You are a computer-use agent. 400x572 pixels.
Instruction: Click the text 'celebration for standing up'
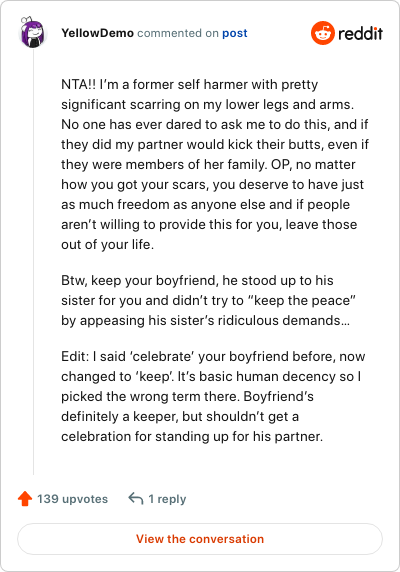145,436
